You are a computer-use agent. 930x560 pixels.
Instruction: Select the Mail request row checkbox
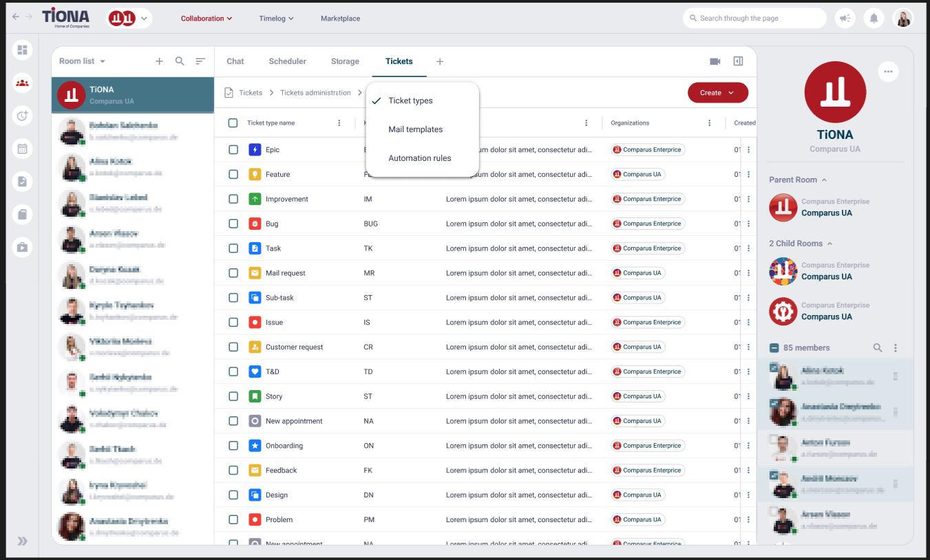pyautogui.click(x=233, y=273)
